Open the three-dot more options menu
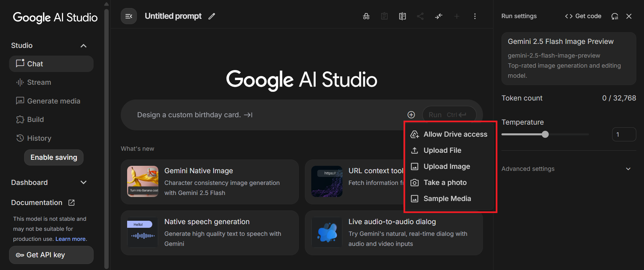 475,16
